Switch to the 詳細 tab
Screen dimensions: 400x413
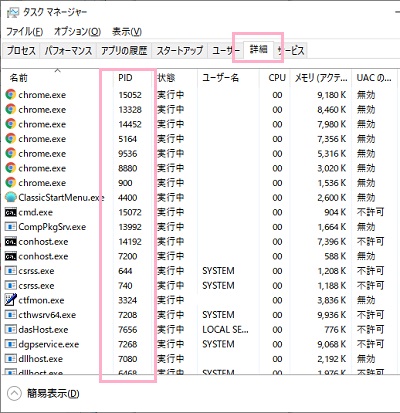coord(258,49)
